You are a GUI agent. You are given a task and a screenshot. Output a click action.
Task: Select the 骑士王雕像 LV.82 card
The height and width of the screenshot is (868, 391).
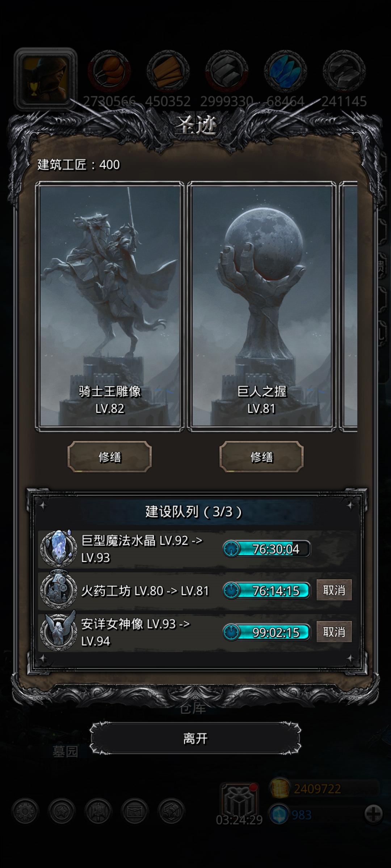pos(110,307)
